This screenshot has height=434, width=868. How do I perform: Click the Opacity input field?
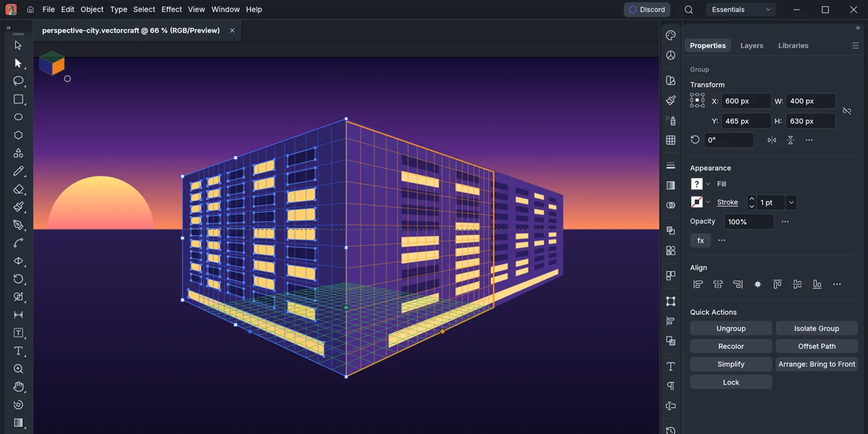coord(748,222)
